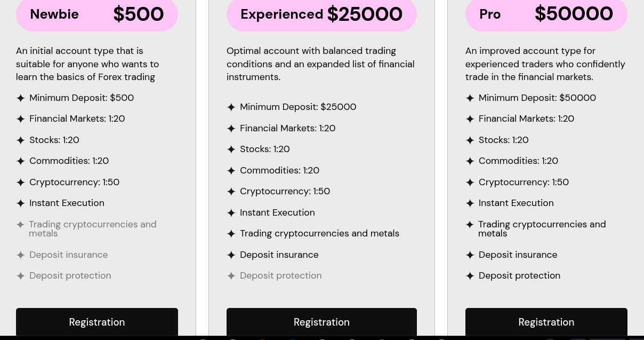The image size is (644, 340).
Task: Select the Newbie $500 plan header
Action: click(x=96, y=14)
